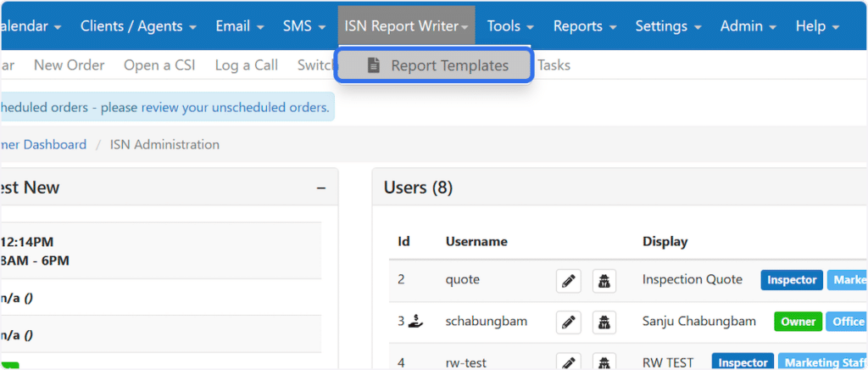Open a CSI from the quick links

pos(159,65)
